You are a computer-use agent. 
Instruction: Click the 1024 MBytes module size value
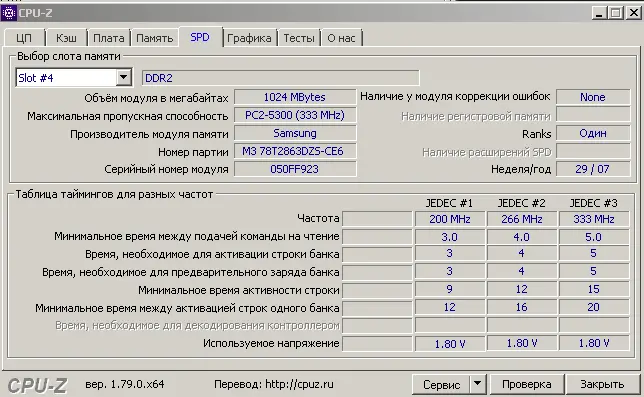pos(295,97)
